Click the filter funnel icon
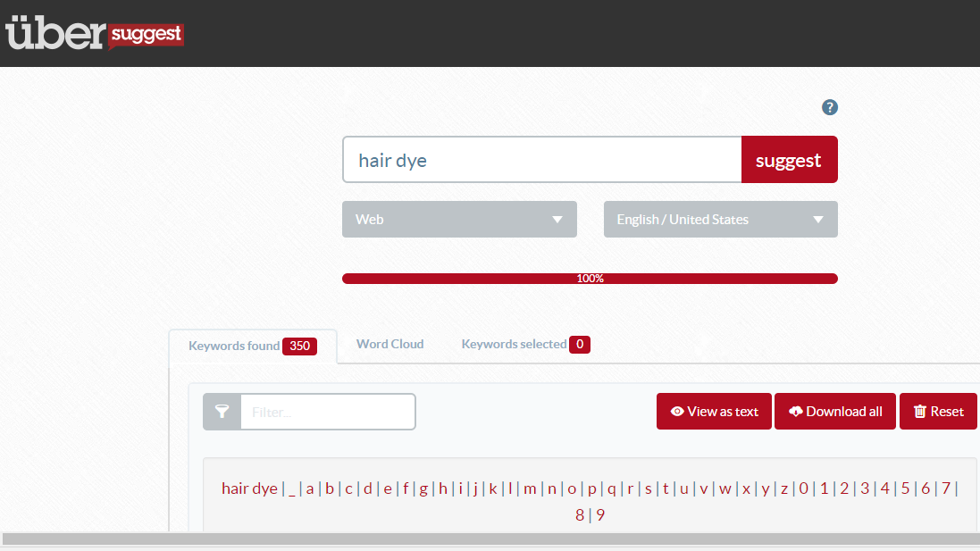Image resolution: width=980 pixels, height=551 pixels. (x=221, y=411)
